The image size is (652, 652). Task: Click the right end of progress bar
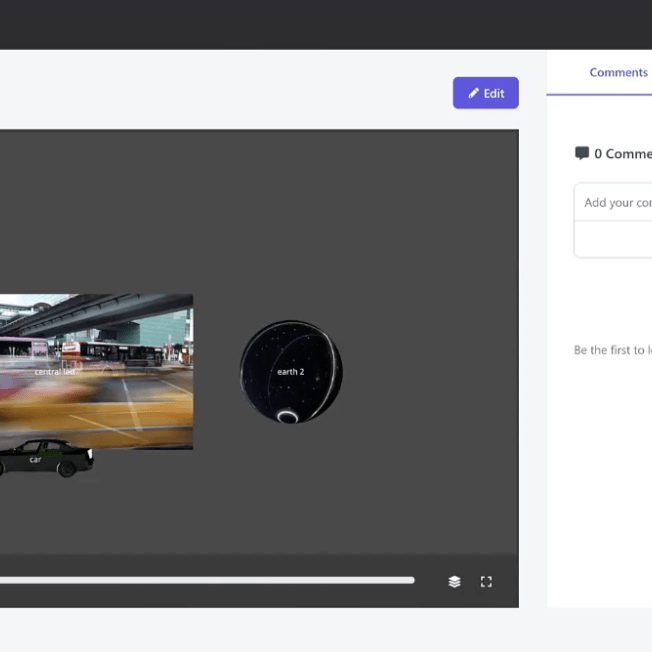pyautogui.click(x=411, y=580)
